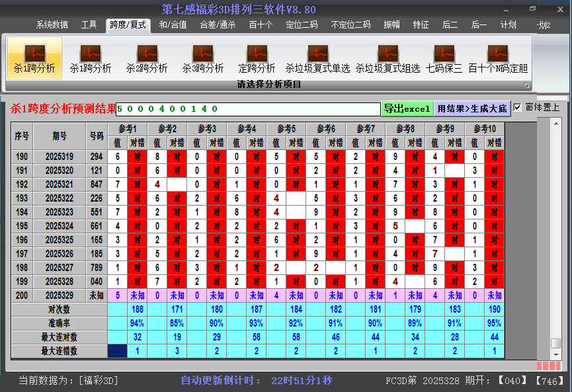Open the 杀2跨分析 analysis tool

tap(147, 58)
